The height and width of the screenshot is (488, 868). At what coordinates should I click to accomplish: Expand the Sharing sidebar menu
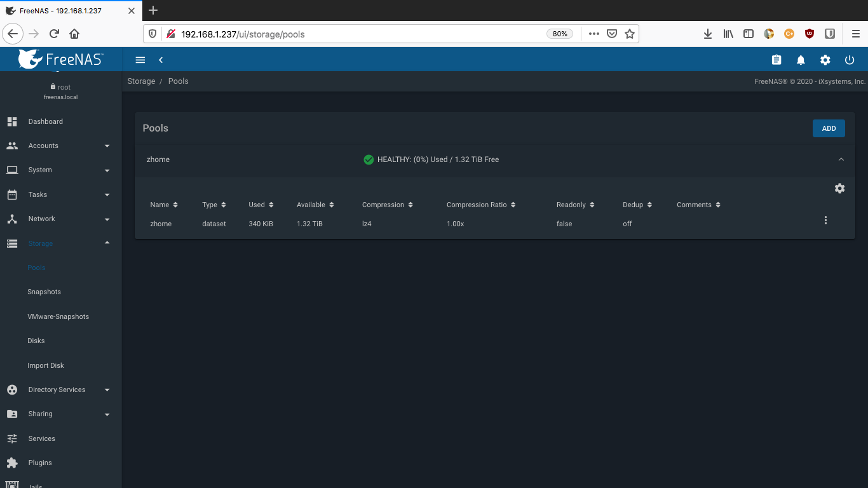coord(61,414)
